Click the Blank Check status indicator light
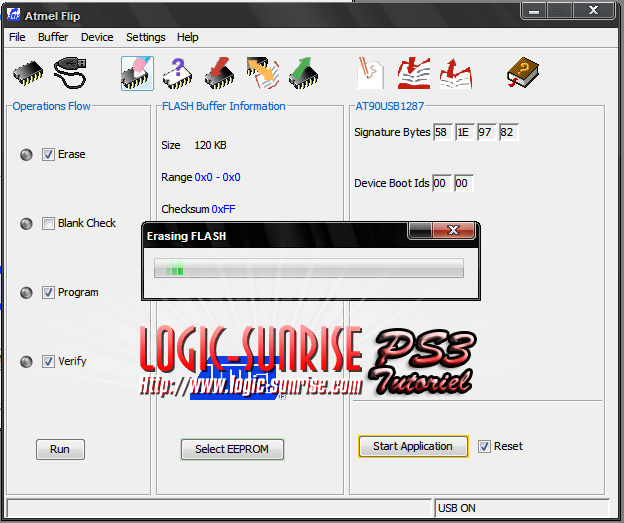Screen dimensions: 624x523 click(x=26, y=224)
